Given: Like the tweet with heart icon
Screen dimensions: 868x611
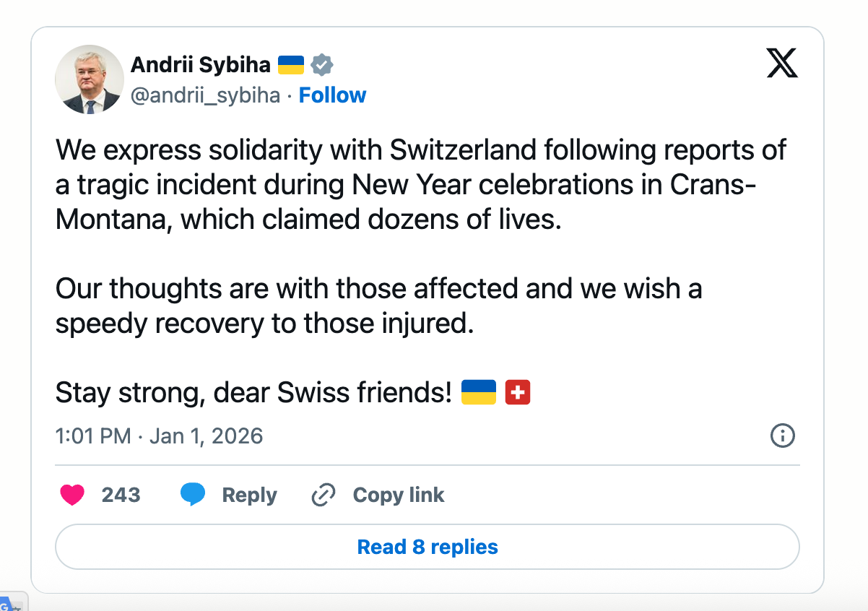Looking at the screenshot, I should click(x=72, y=495).
